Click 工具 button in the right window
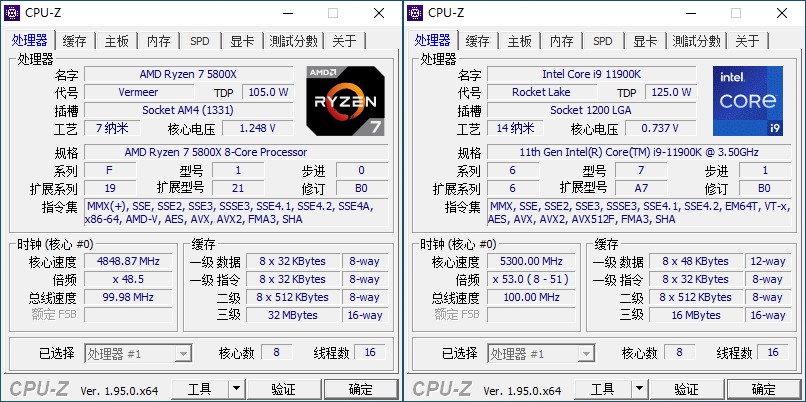This screenshot has width=806, height=402. (603, 389)
